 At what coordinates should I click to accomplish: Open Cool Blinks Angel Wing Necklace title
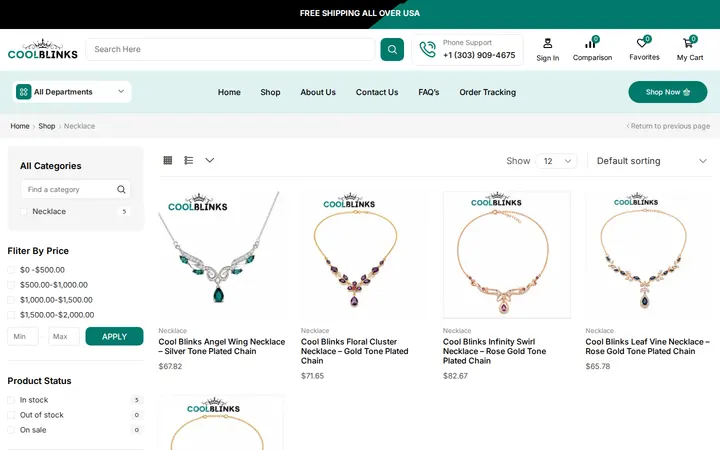point(222,347)
